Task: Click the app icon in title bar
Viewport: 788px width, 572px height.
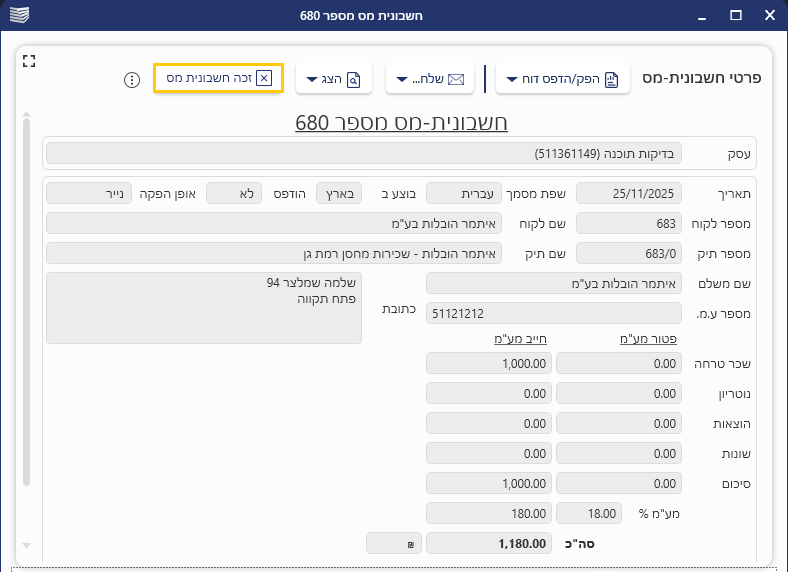Action: (x=17, y=15)
